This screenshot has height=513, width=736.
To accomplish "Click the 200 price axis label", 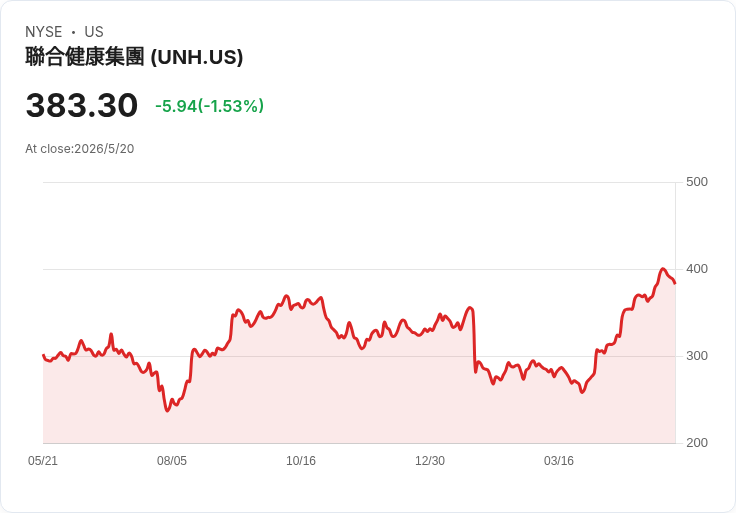I will [697, 443].
